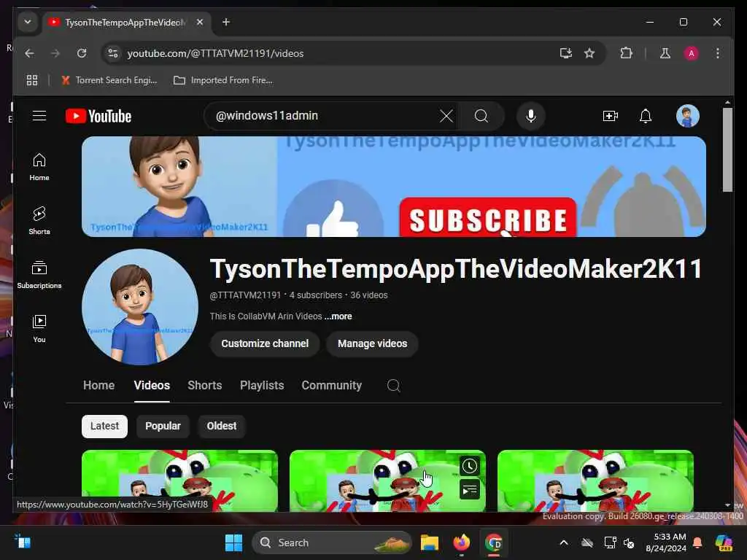The image size is (747, 560).
Task: Start voice search with the microphone
Action: click(x=531, y=116)
